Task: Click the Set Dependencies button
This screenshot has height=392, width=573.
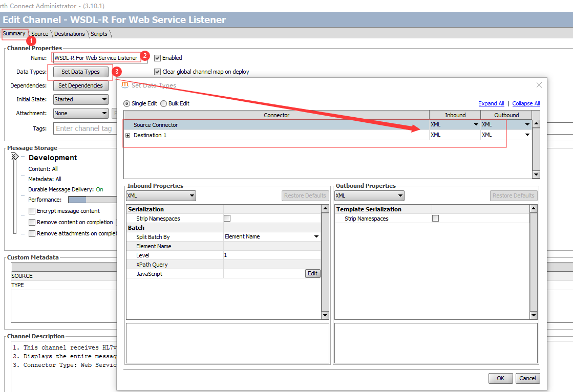Action: (81, 86)
